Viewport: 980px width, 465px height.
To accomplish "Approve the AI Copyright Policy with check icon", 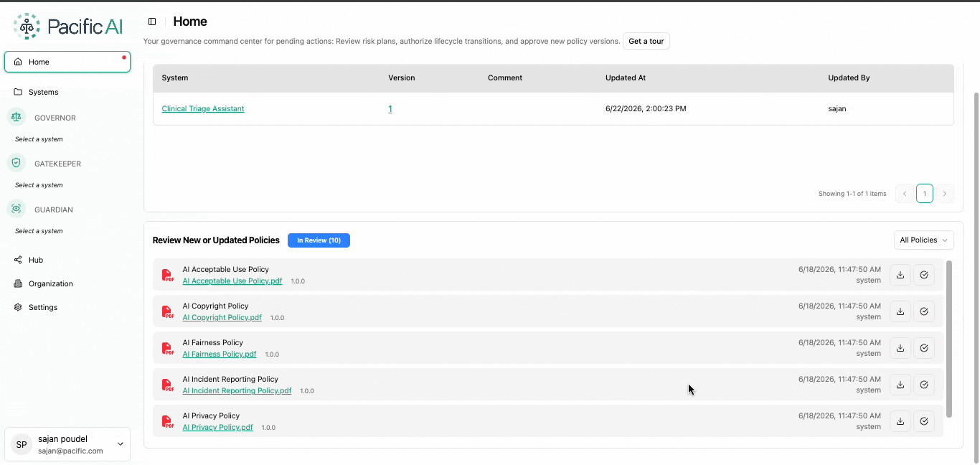I will [x=924, y=311].
